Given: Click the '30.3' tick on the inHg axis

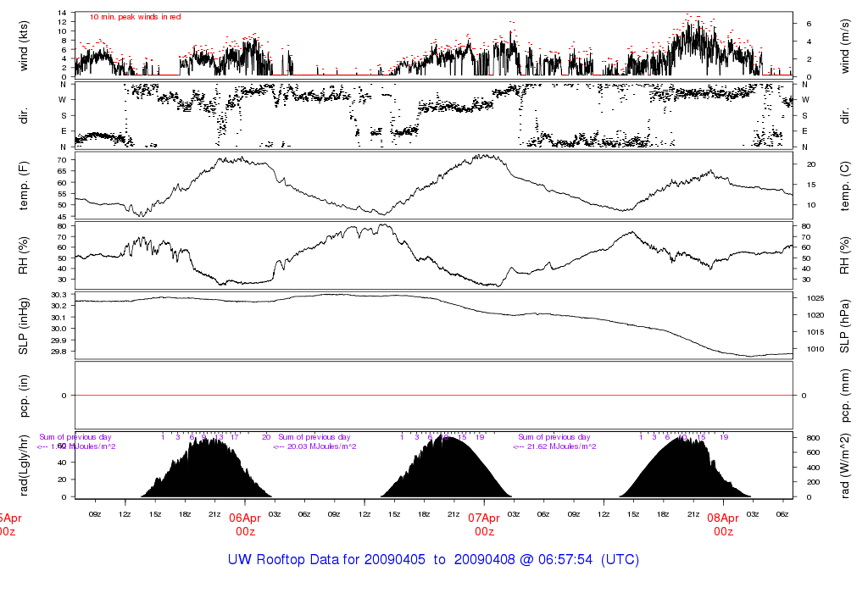Looking at the screenshot, I should [58, 295].
